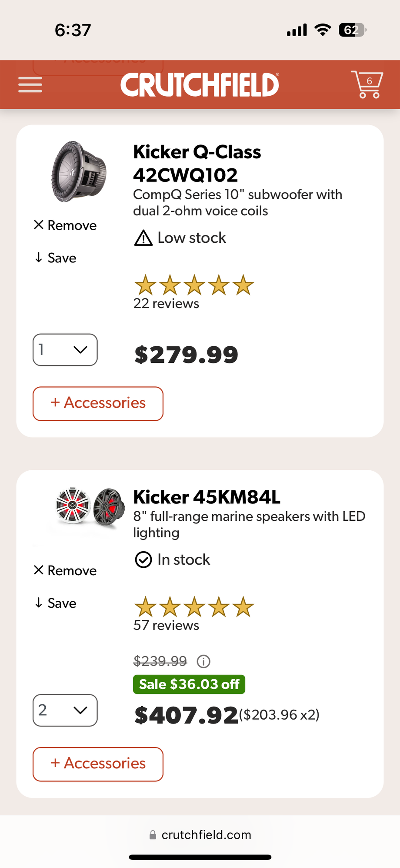This screenshot has height=868, width=400.
Task: Tap the subwoofer product thumbnail
Action: tap(79, 171)
